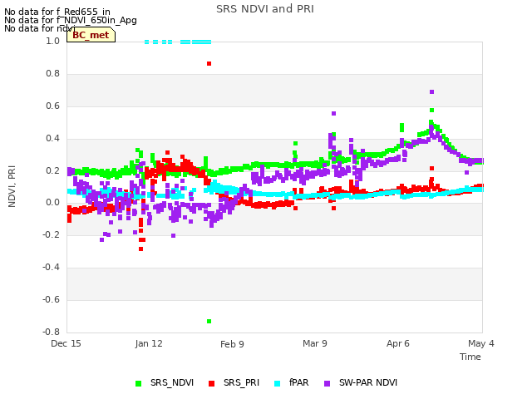Click the green SRS_NDVI legend swatch
The image size is (532, 399).
[x=139, y=383]
